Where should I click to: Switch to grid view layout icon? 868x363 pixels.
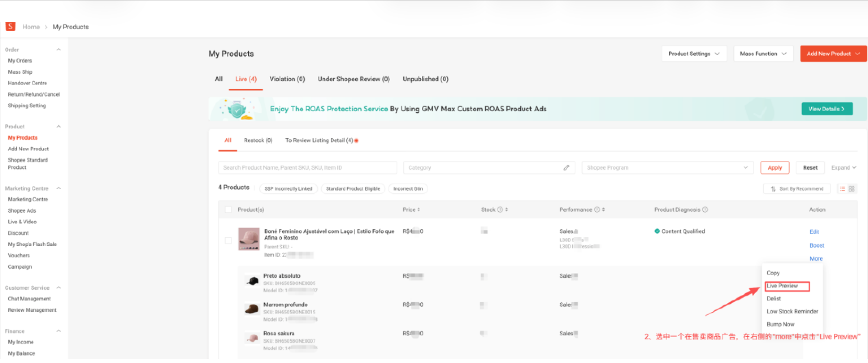point(852,188)
